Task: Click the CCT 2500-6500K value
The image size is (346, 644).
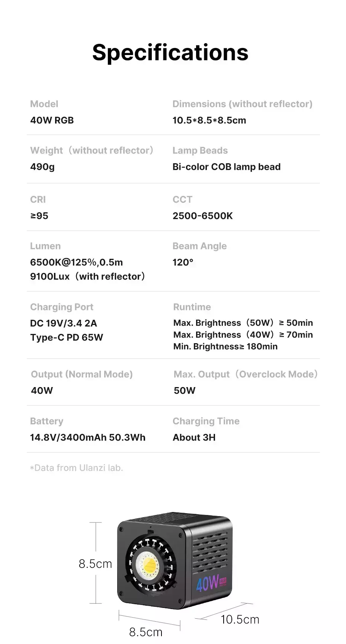Action: point(202,216)
